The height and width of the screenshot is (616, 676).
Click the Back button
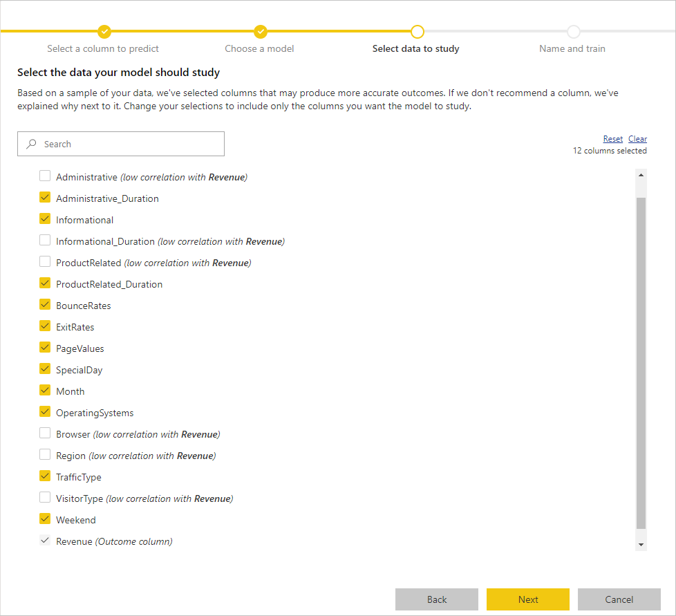[x=436, y=599]
